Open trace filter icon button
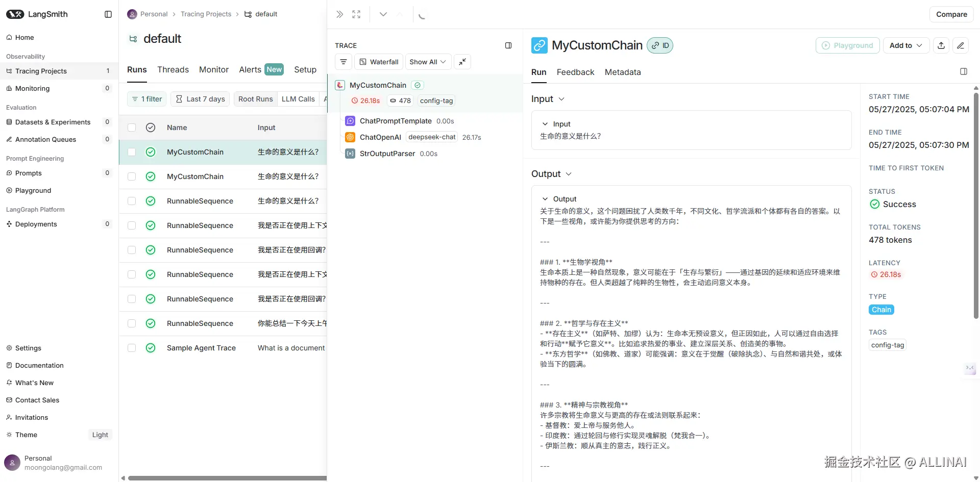Viewport: 980px width, 482px height. point(344,62)
